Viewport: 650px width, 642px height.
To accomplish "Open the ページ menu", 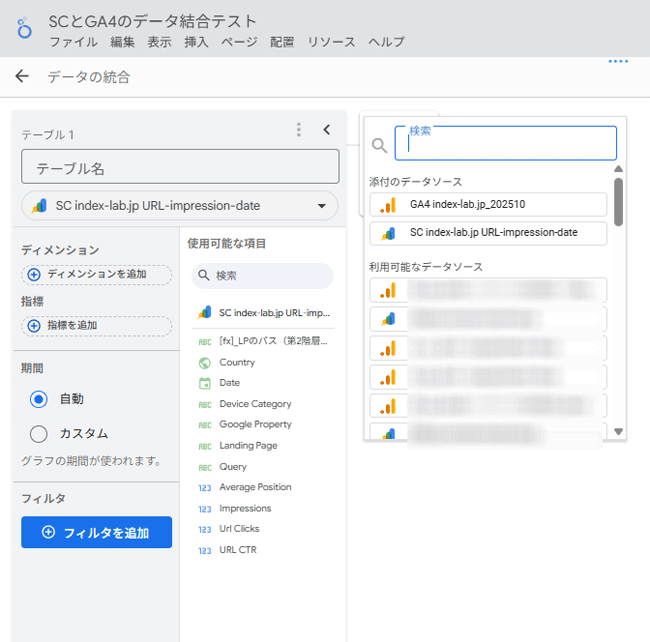I will (239, 42).
